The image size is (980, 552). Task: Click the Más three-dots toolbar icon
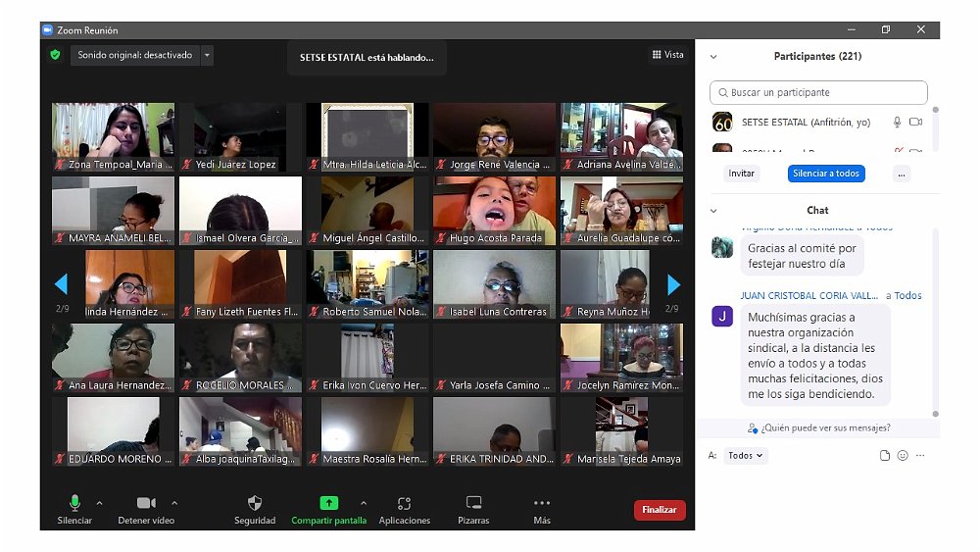pyautogui.click(x=542, y=504)
